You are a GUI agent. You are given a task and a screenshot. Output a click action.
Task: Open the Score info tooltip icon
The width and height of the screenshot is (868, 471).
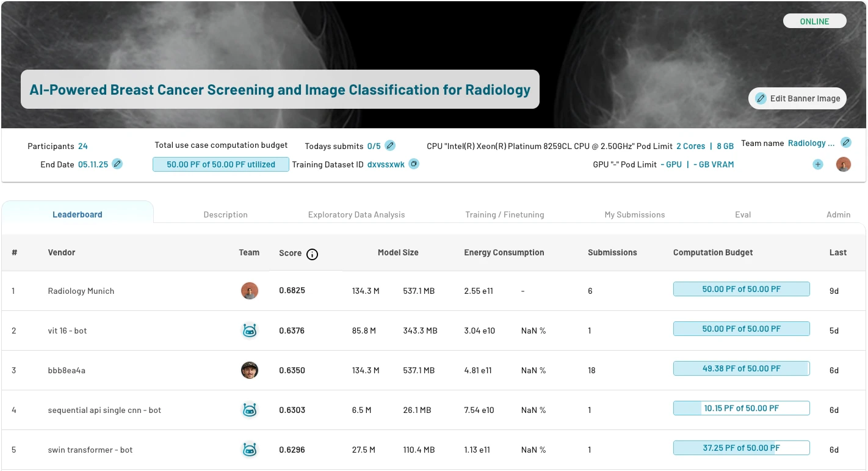coord(312,255)
